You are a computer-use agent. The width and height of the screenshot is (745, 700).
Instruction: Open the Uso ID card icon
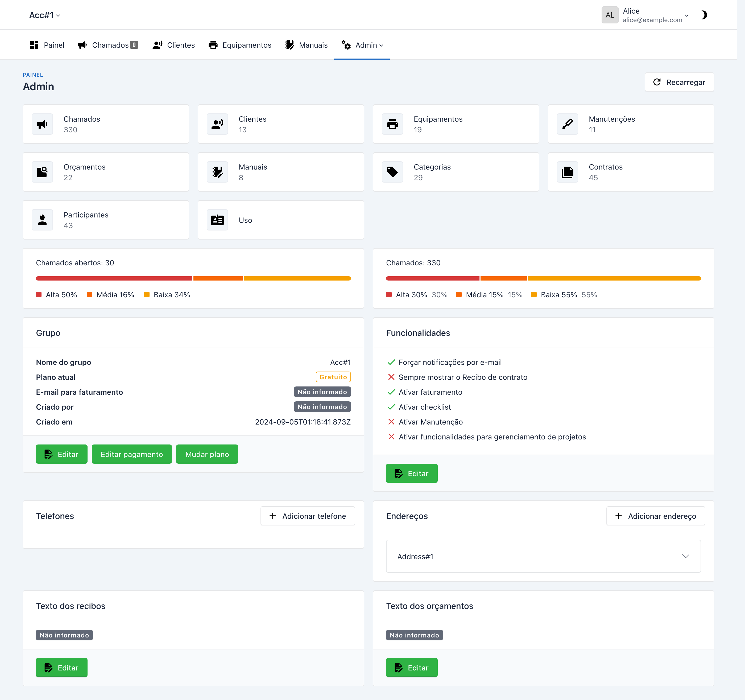tap(217, 220)
